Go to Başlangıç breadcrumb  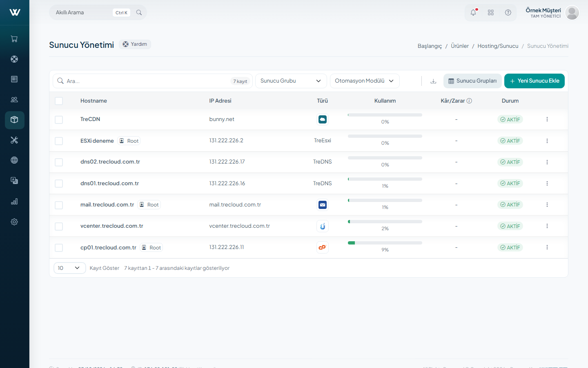(430, 46)
